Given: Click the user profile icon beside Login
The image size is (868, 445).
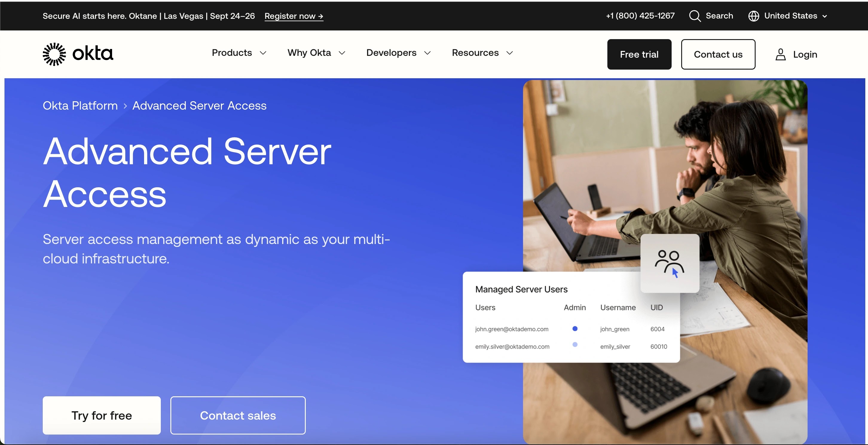Looking at the screenshot, I should coord(780,54).
